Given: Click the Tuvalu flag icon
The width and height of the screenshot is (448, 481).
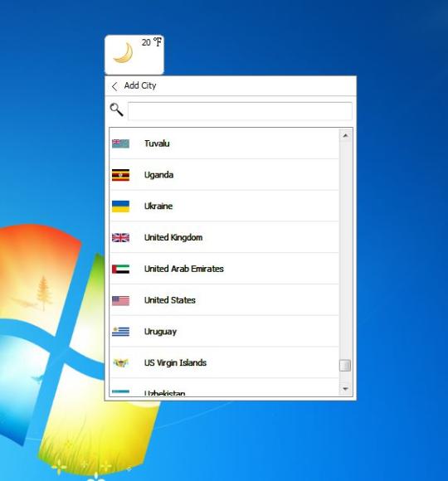Looking at the screenshot, I should point(120,143).
